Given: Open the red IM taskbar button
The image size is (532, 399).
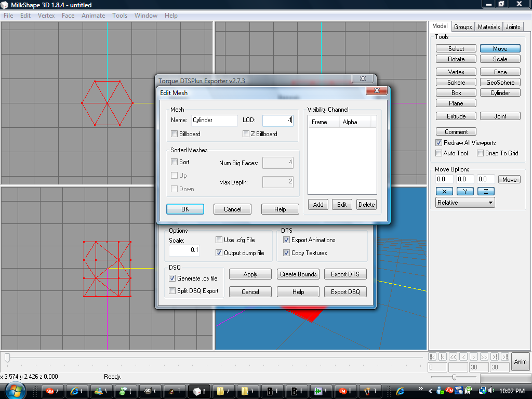Looking at the screenshot, I should 347,391.
